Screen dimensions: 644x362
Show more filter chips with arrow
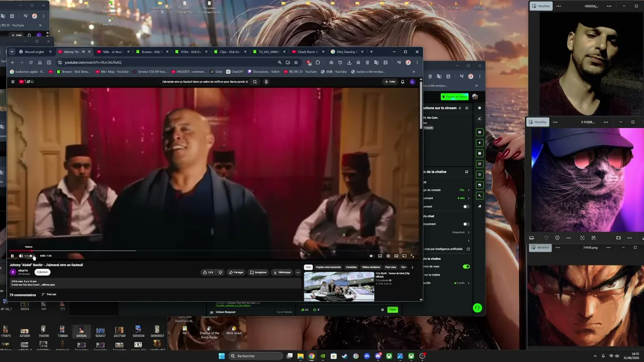pyautogui.click(x=412, y=267)
